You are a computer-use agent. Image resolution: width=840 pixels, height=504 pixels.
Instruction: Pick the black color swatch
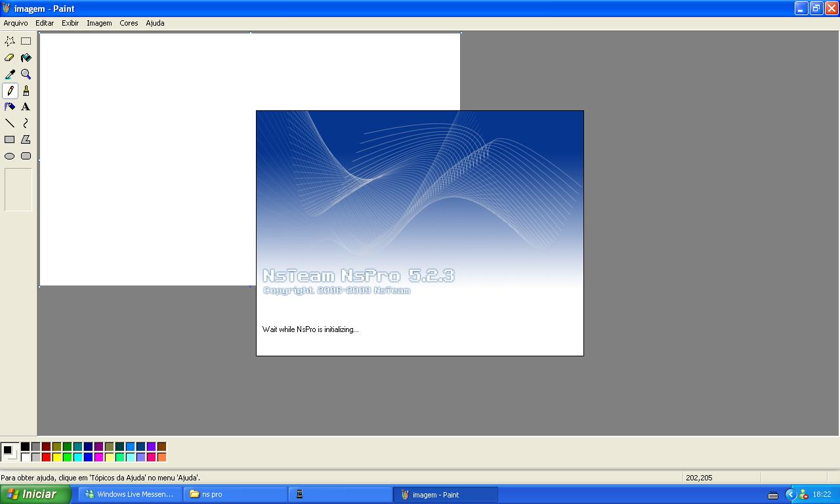point(25,447)
